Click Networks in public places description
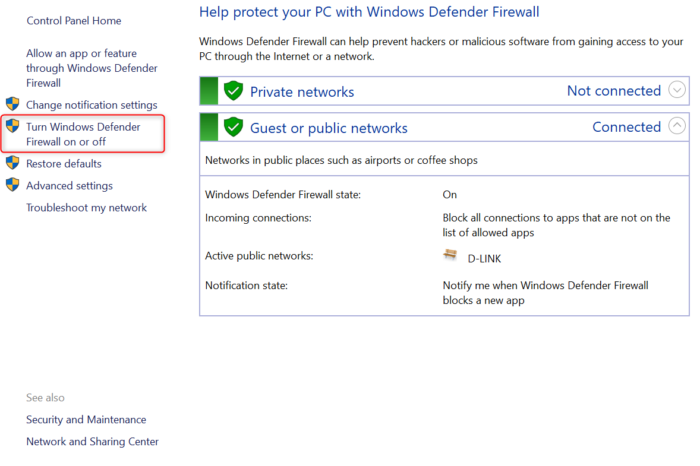The height and width of the screenshot is (466, 700). tap(341, 160)
